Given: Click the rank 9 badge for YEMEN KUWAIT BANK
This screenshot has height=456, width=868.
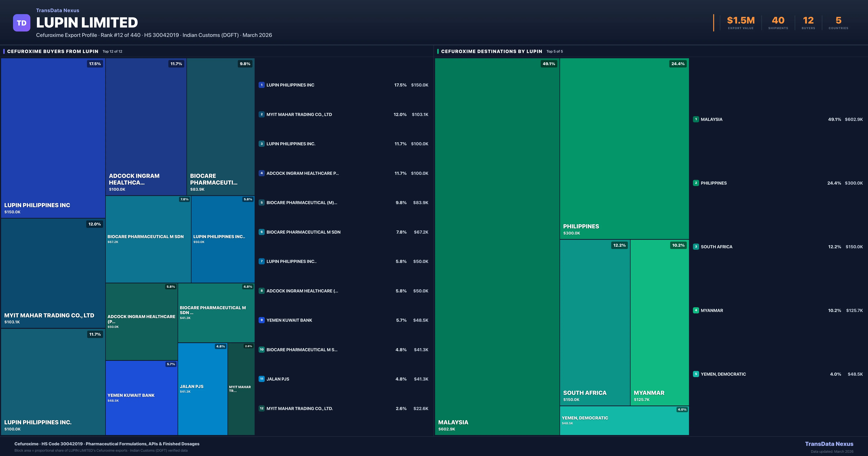Looking at the screenshot, I should point(261,320).
